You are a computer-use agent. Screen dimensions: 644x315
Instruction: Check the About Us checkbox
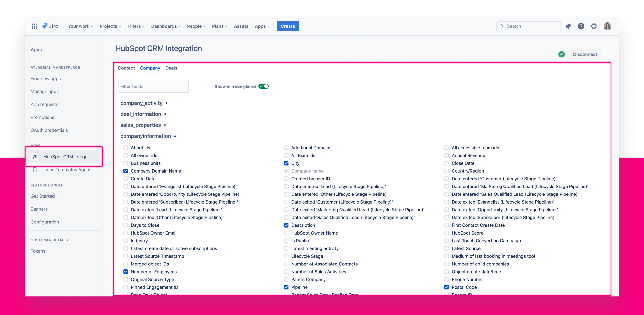(x=125, y=148)
